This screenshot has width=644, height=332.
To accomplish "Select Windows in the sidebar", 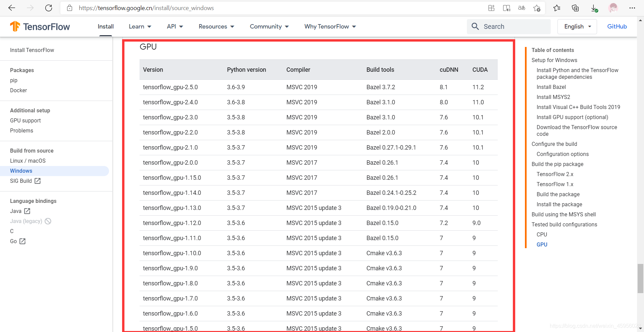I will coord(54,171).
